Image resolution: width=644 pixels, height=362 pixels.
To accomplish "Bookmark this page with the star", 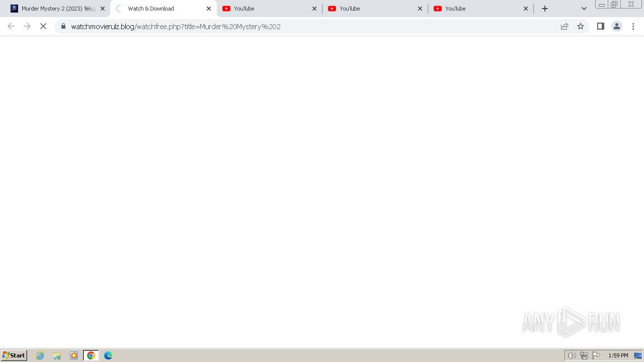I will tap(581, 26).
